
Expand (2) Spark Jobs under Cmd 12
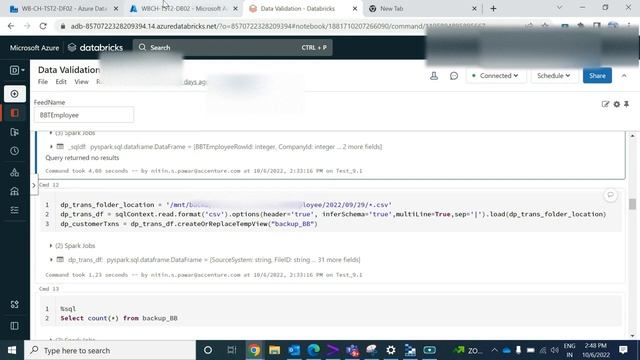73,246
